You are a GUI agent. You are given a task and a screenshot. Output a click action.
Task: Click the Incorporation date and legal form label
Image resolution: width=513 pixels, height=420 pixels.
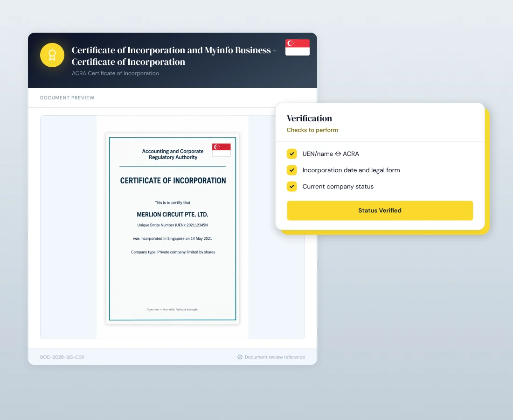(351, 170)
